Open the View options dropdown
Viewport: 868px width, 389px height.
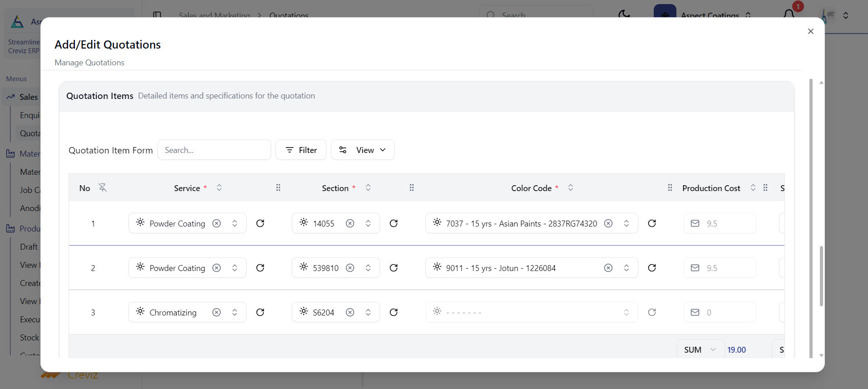click(x=362, y=150)
